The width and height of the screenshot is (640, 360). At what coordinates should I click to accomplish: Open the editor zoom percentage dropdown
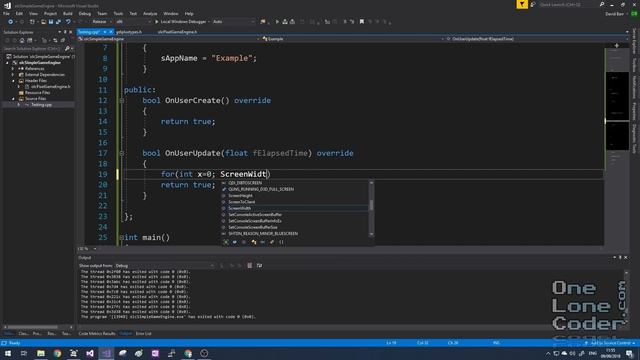point(88,249)
